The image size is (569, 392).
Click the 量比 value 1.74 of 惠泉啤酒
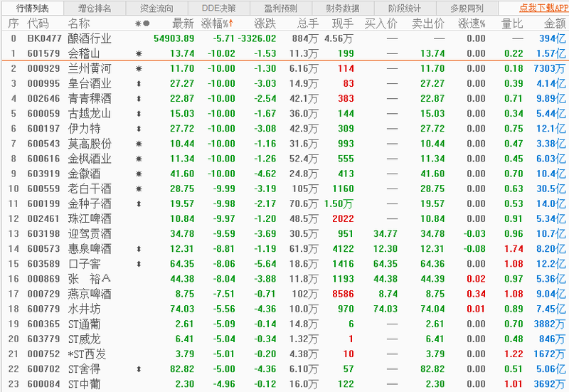point(514,249)
